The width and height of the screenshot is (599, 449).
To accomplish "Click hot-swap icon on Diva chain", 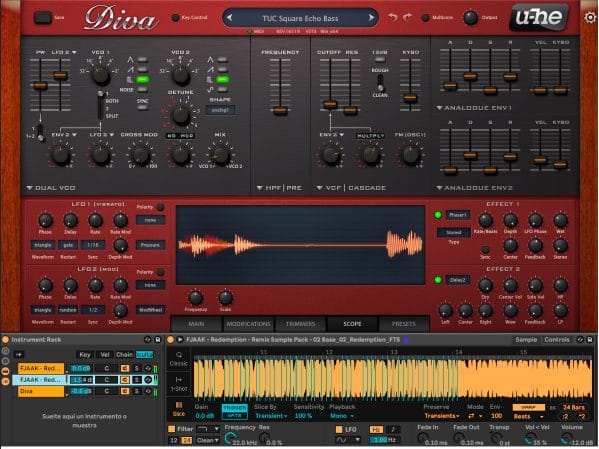I will [148, 391].
